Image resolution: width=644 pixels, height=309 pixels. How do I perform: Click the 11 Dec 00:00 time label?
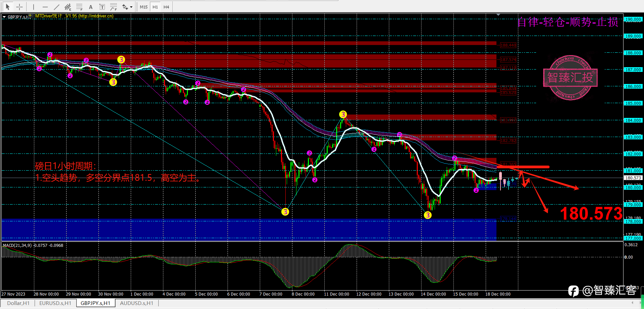coord(336,294)
